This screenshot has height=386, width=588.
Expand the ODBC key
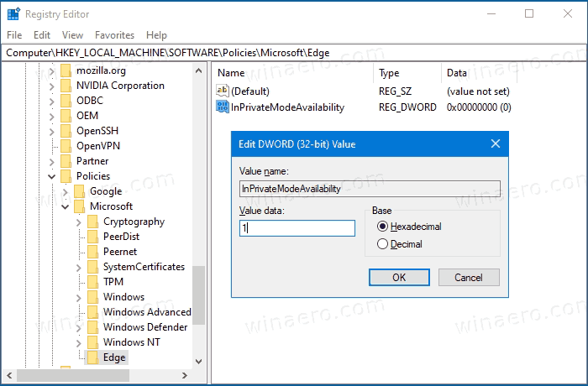(x=52, y=102)
